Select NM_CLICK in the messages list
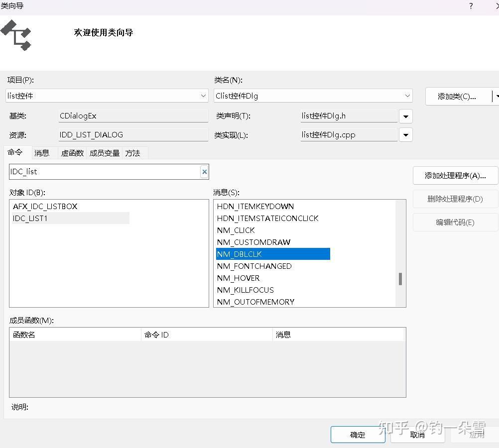The width and height of the screenshot is (499, 448). [x=236, y=230]
